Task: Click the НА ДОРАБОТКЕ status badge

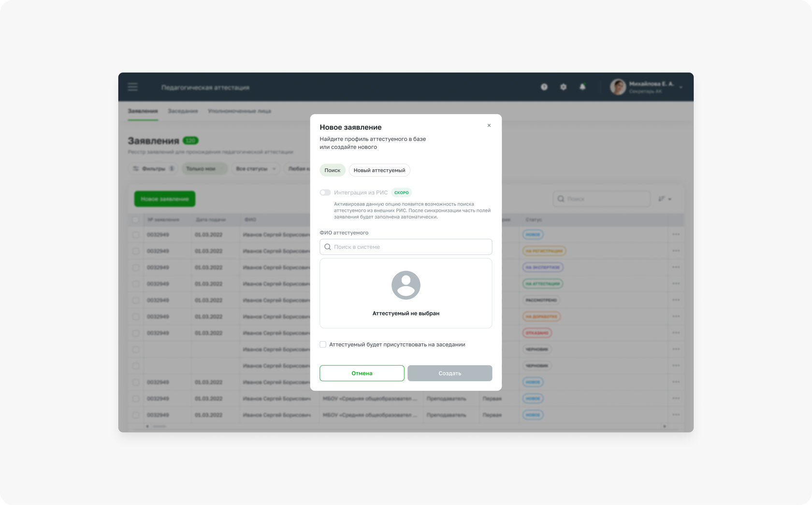Action: tap(541, 317)
